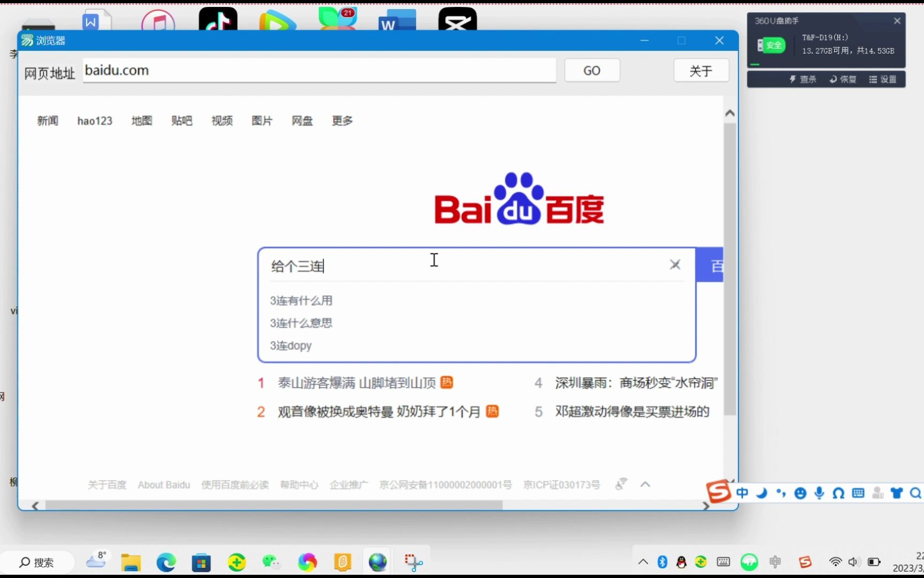Open hot topic 邓超激动得像是买票进场的
This screenshot has height=578, width=924.
point(632,412)
